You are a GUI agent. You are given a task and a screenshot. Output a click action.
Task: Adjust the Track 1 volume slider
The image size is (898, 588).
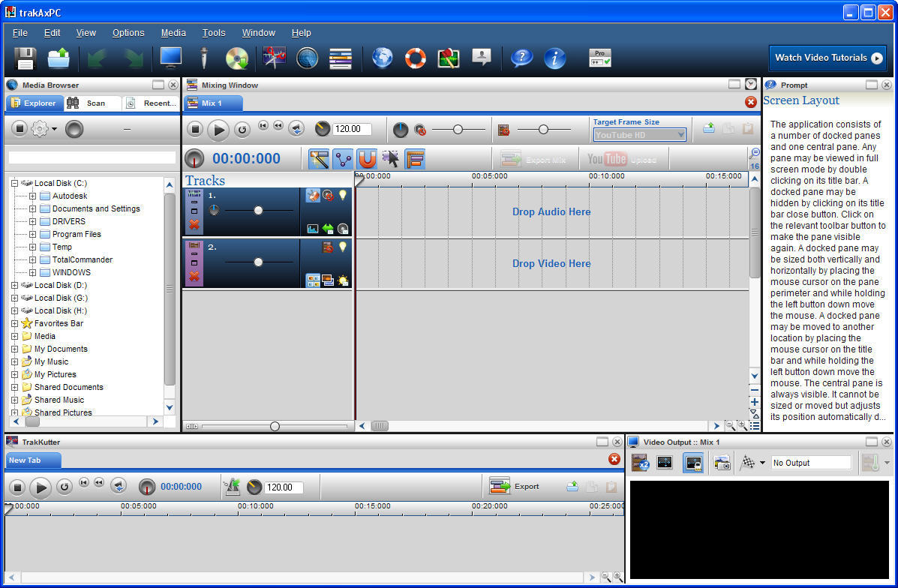(258, 210)
